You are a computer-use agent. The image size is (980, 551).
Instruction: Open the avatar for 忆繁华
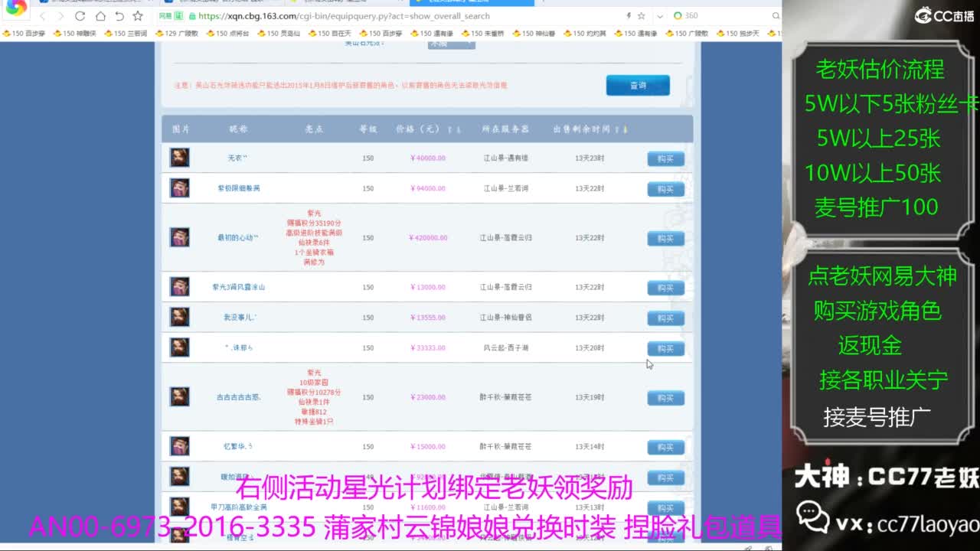[180, 446]
